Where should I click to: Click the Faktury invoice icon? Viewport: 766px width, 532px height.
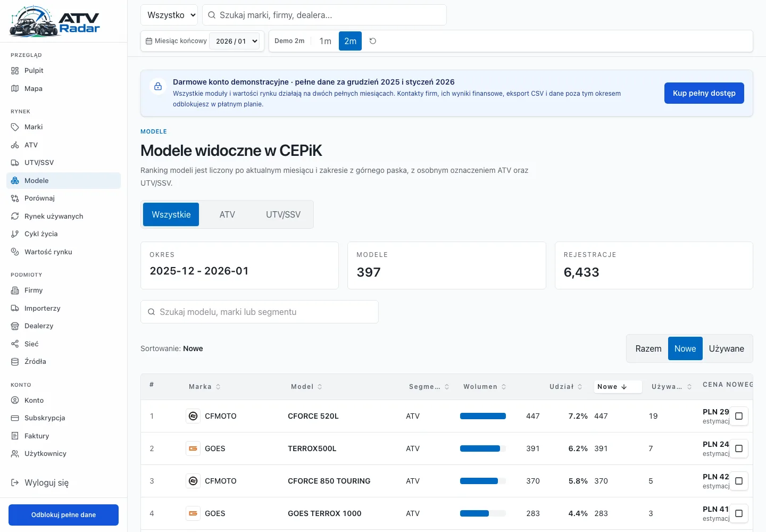15,436
